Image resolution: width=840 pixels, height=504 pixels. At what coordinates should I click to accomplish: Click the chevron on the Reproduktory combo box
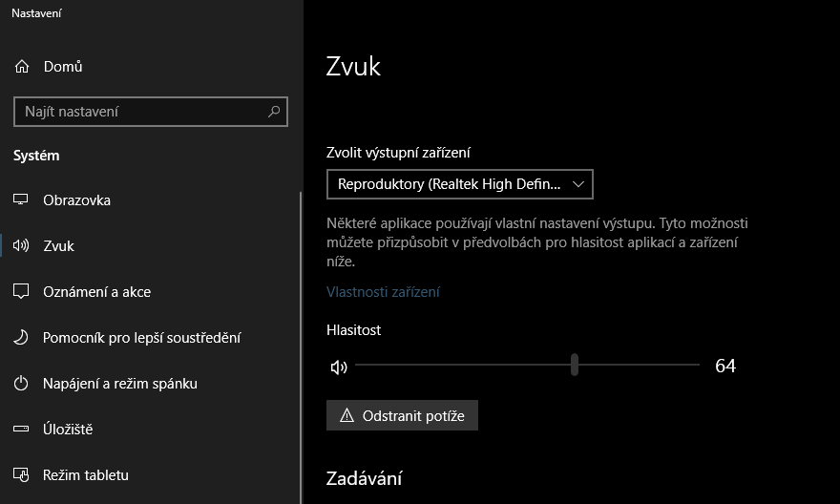(x=577, y=183)
